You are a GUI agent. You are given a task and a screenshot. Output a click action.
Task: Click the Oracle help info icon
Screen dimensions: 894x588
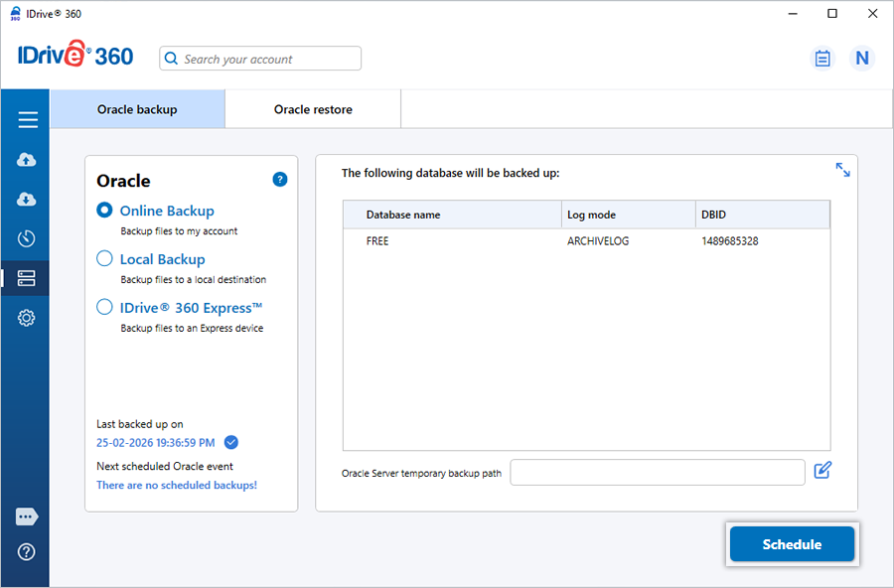click(280, 180)
